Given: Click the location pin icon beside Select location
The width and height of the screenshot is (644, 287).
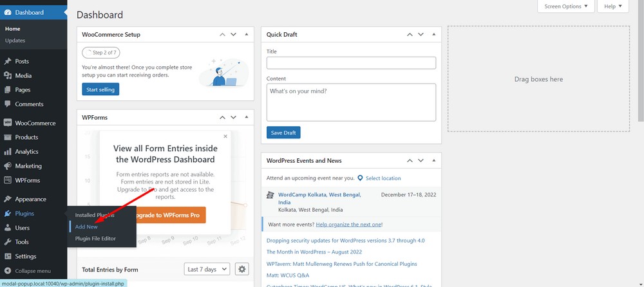Looking at the screenshot, I should pos(360,178).
